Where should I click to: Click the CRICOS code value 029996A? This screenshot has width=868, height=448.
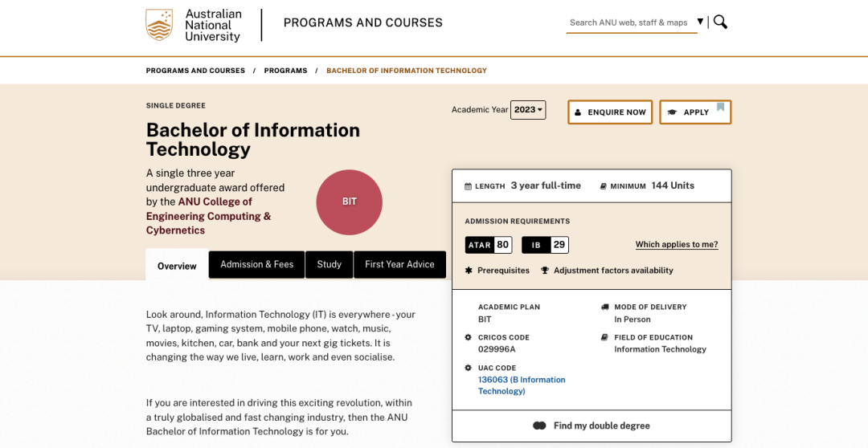tap(497, 349)
